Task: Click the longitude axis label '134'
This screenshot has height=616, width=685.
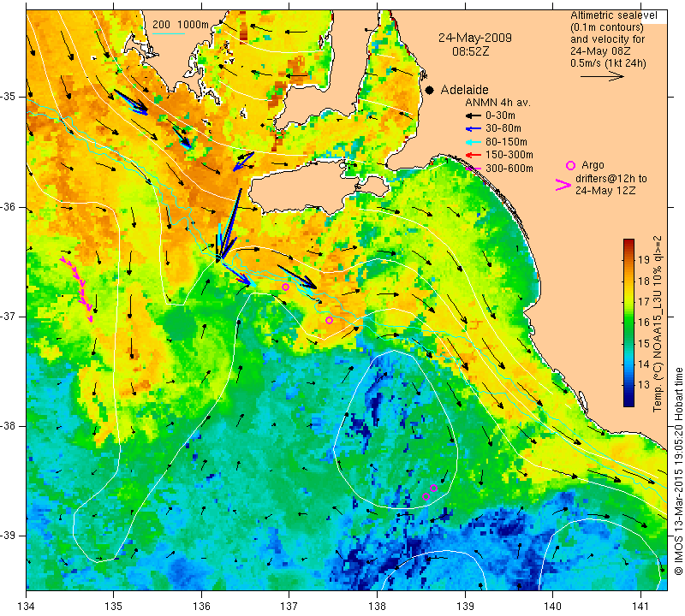Action: point(27,606)
